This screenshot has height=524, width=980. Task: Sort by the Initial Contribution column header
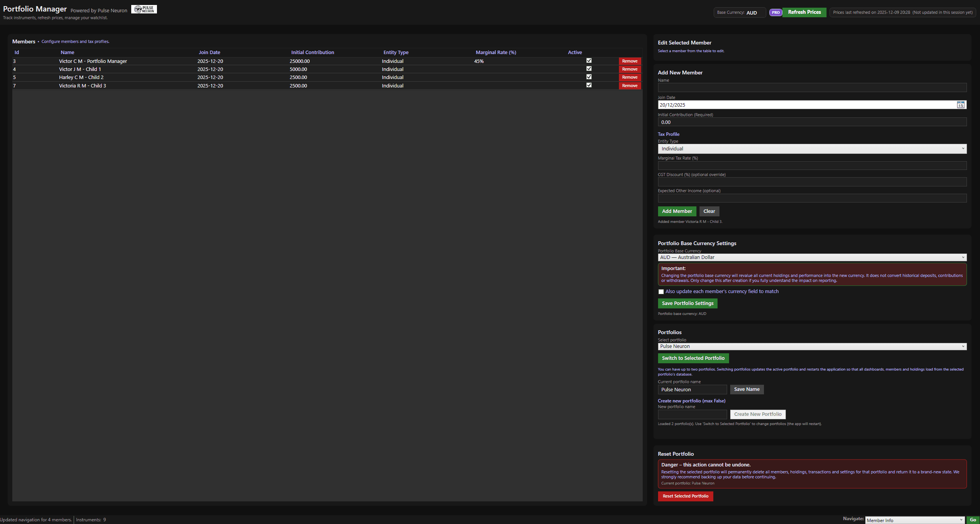pos(312,53)
